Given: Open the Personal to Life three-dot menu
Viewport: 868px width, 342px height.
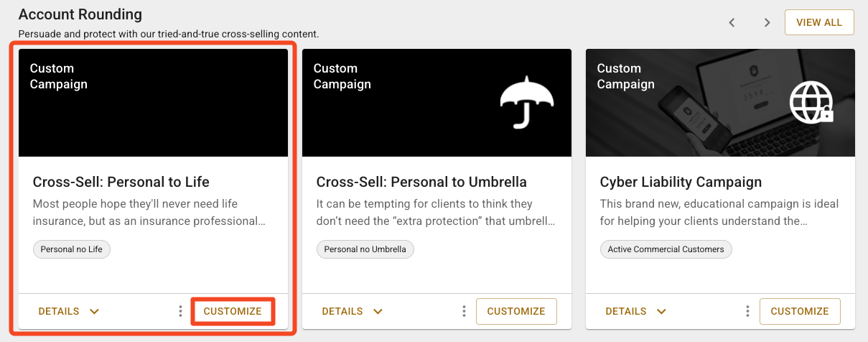Looking at the screenshot, I should [x=180, y=311].
